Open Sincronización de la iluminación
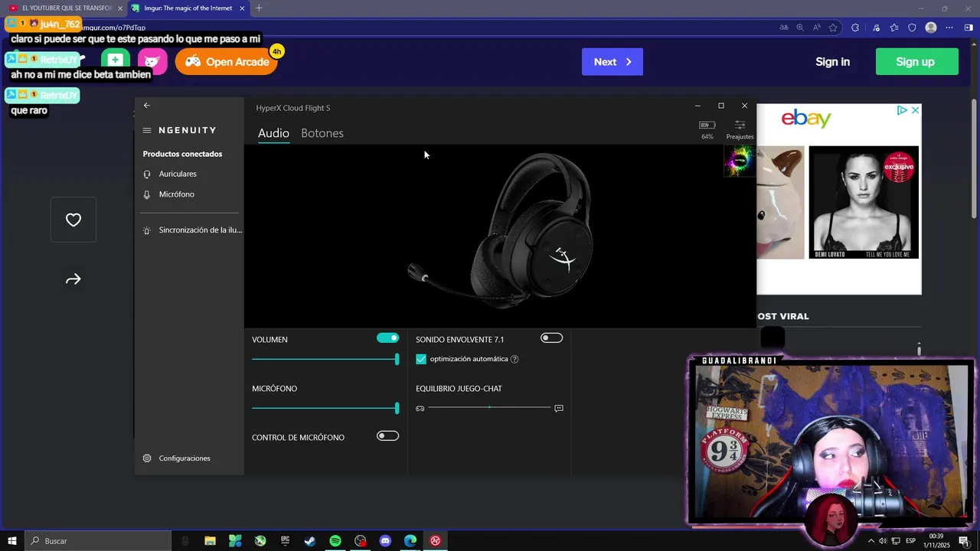The height and width of the screenshot is (551, 980). tap(192, 230)
